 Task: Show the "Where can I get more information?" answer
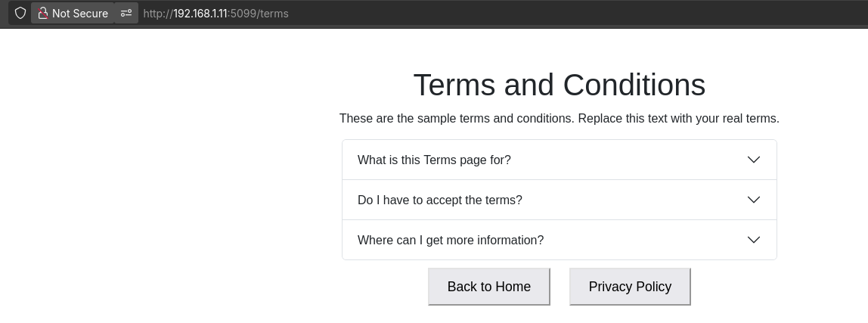pos(559,240)
